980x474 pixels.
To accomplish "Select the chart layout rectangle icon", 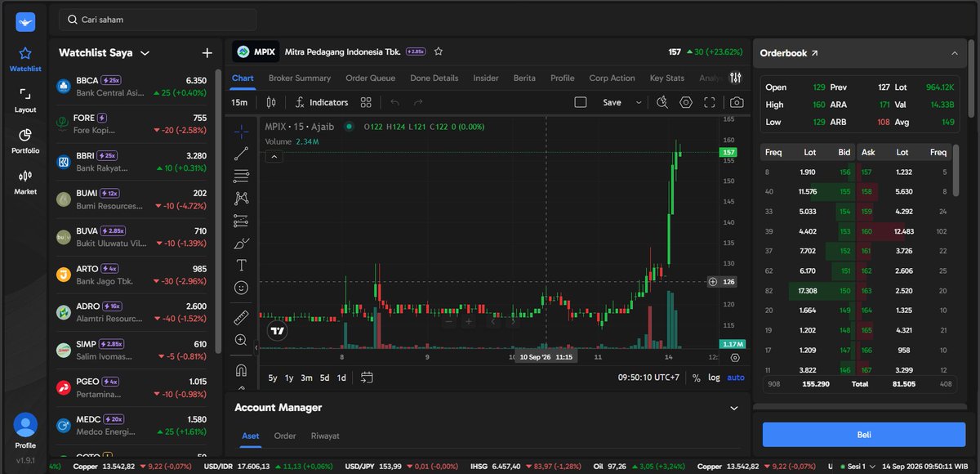I will pos(581,102).
